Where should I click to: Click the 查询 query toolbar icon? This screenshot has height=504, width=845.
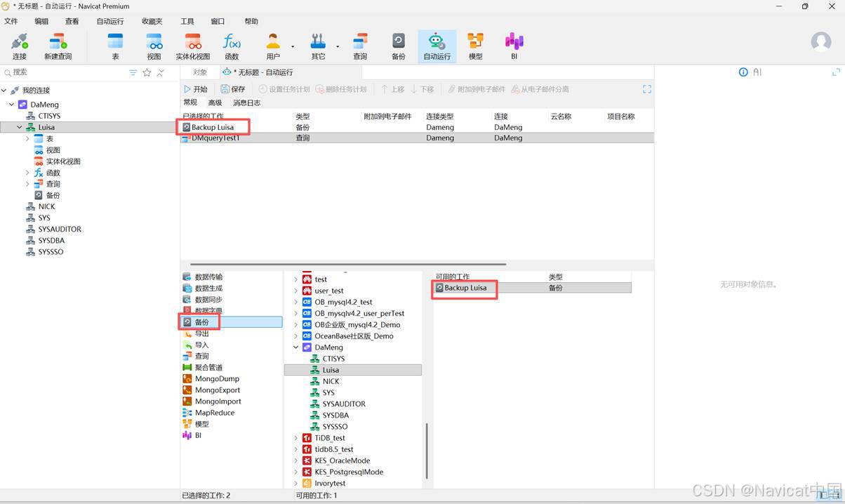[x=360, y=46]
